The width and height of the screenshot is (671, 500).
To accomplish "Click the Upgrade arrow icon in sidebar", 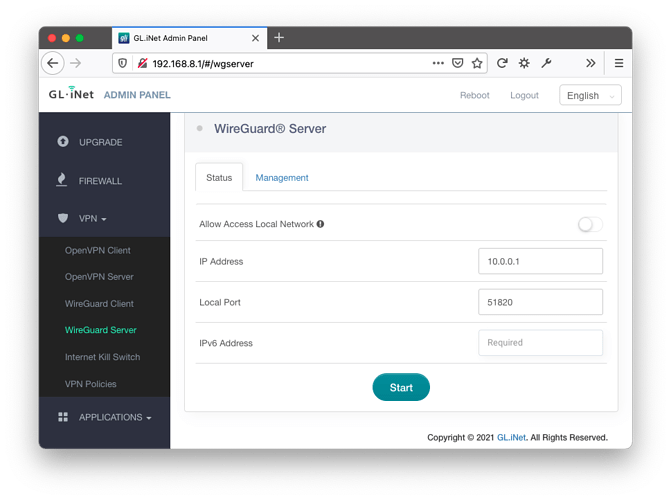I will tap(63, 141).
